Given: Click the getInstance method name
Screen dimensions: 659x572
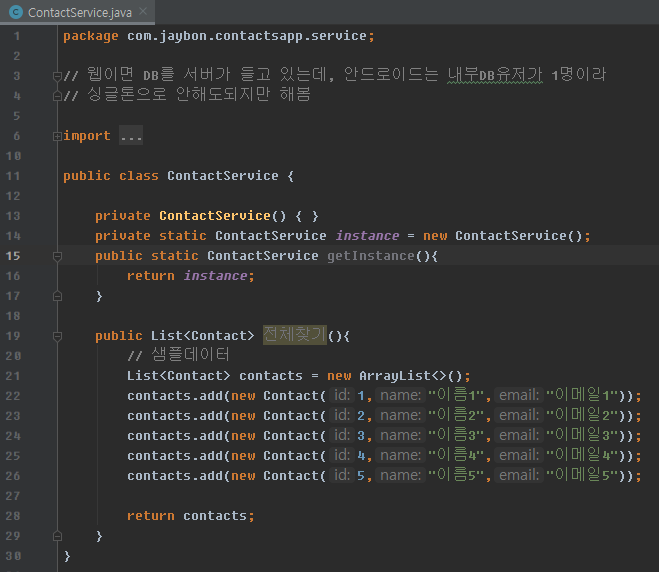Looking at the screenshot, I should click(371, 256).
